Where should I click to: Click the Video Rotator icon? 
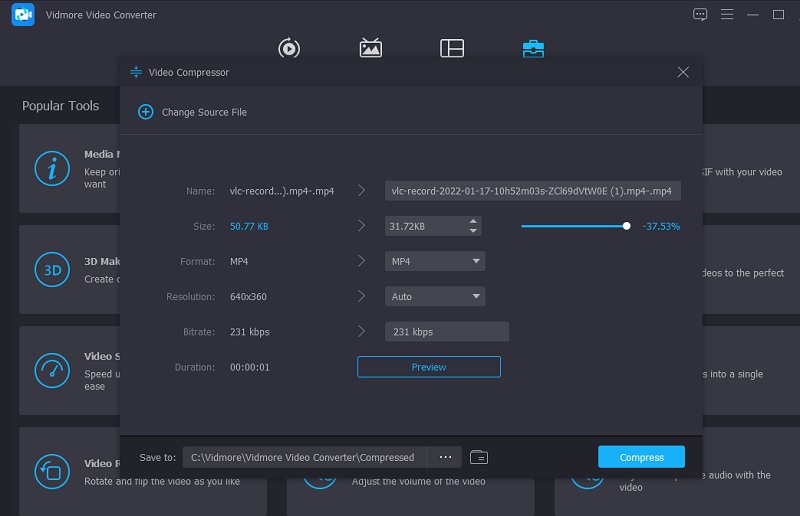click(51, 470)
